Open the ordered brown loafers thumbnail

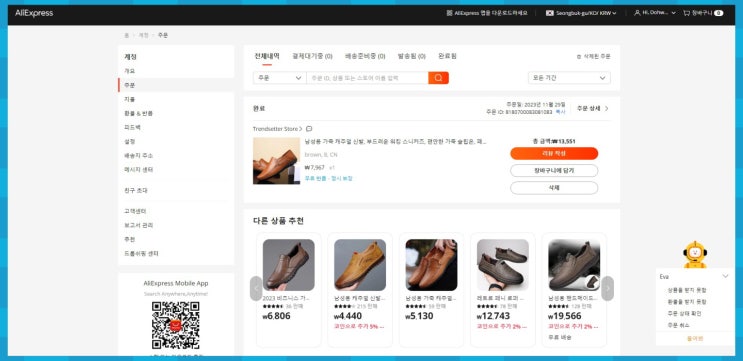click(x=276, y=161)
